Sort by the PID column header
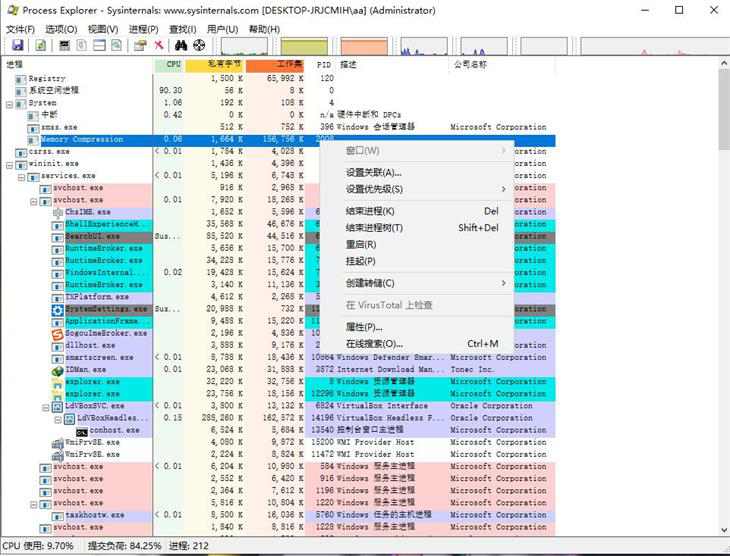Viewport: 730px width, 556px height. [x=320, y=65]
